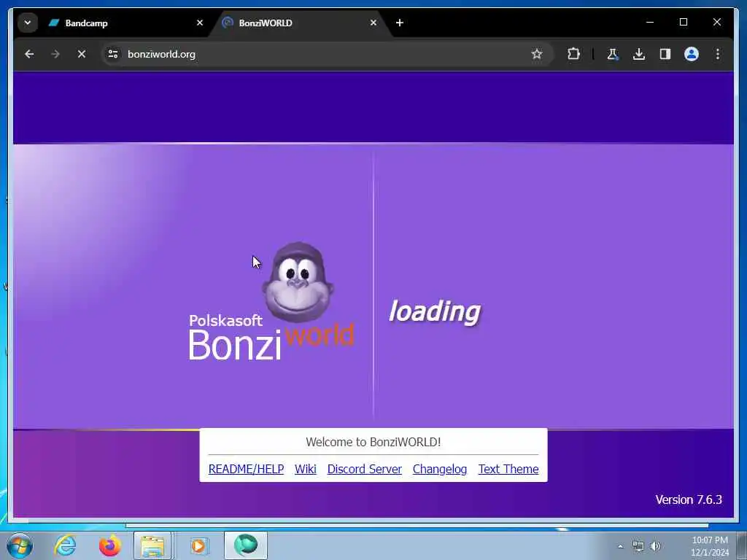Viewport: 747px width, 560px height.
Task: Switch to the Bandcamp tab
Action: click(x=126, y=23)
